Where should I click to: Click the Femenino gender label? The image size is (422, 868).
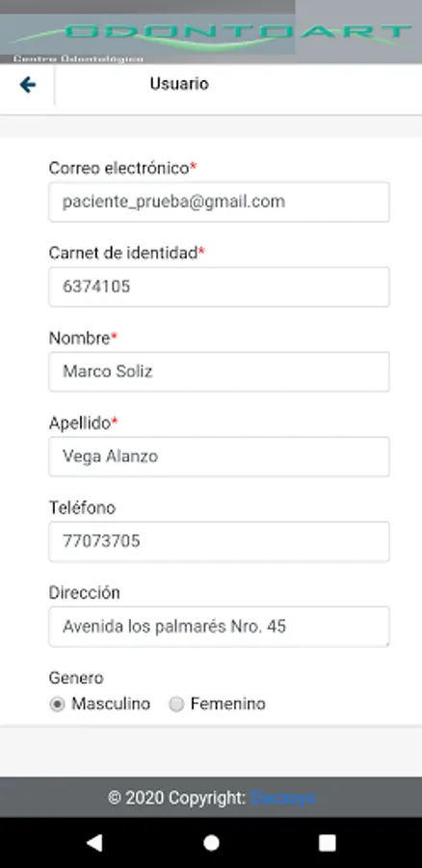[228, 704]
